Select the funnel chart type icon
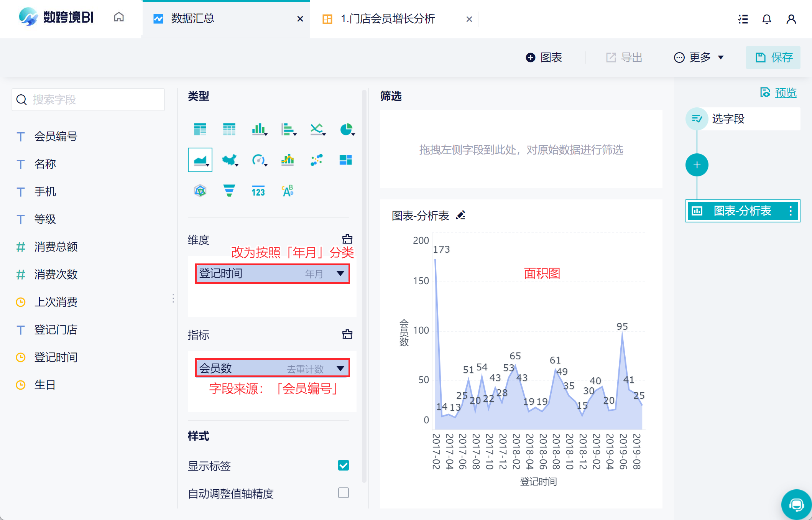The image size is (812, 520). pyautogui.click(x=229, y=191)
